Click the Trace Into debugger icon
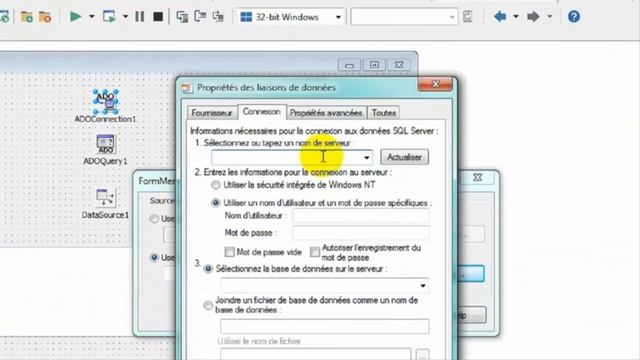The width and height of the screenshot is (640, 360). 182,17
